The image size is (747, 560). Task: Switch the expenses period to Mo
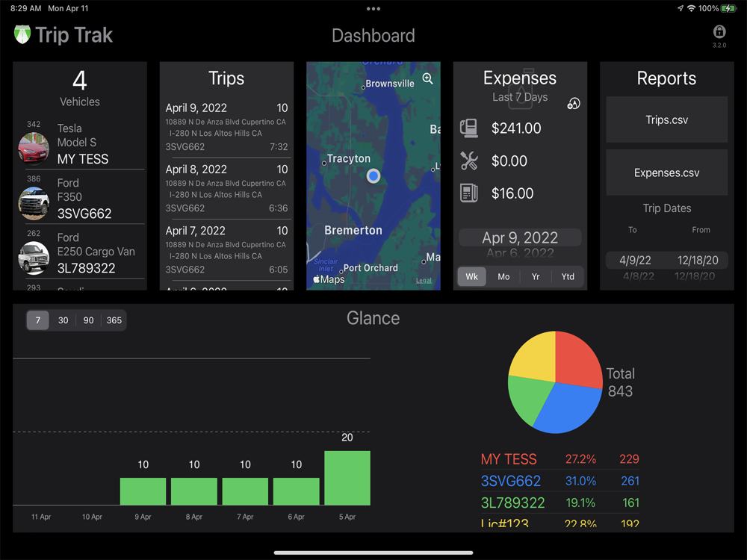point(503,277)
